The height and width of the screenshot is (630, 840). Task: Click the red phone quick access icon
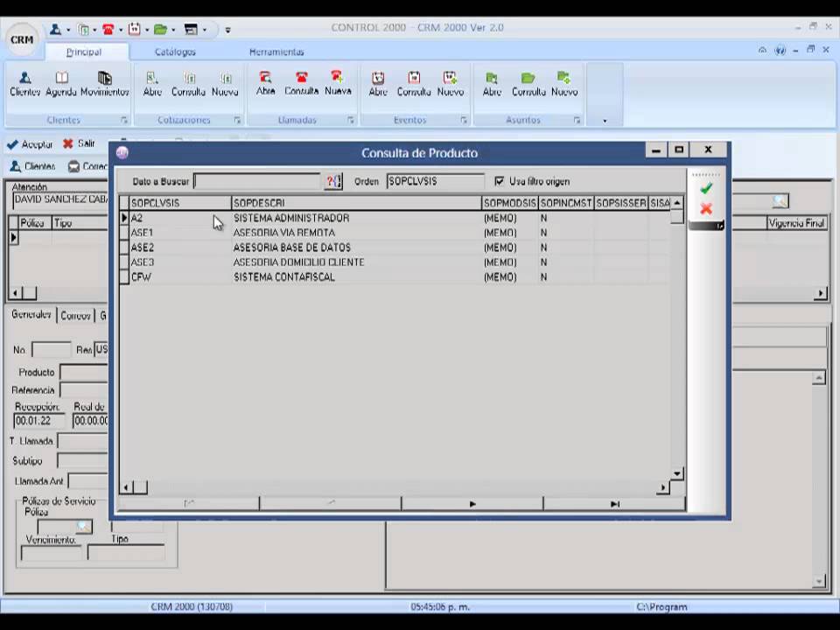(108, 30)
